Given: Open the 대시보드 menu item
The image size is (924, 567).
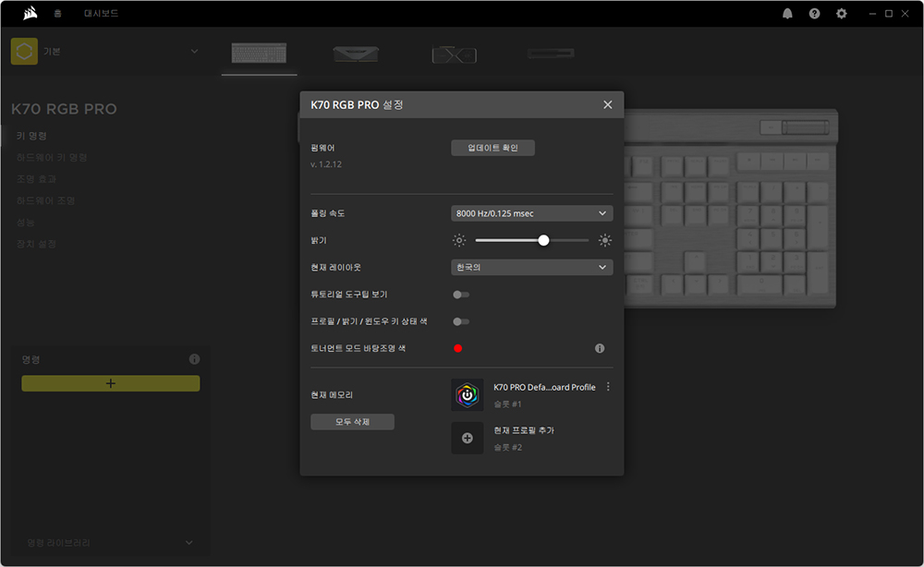Looking at the screenshot, I should click(x=102, y=14).
